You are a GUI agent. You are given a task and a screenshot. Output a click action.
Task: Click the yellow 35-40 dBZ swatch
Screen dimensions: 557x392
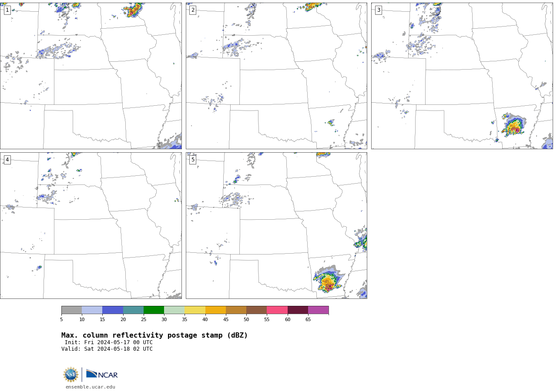195,310
